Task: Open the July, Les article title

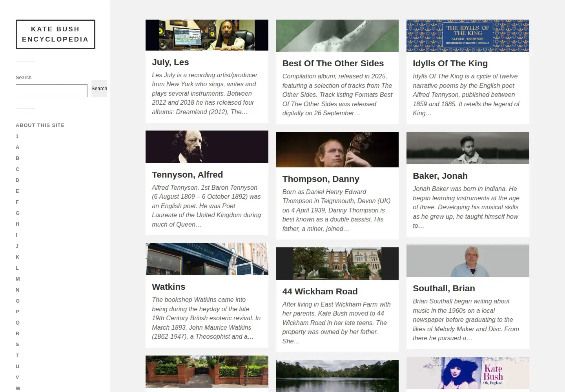Action: coord(170,62)
